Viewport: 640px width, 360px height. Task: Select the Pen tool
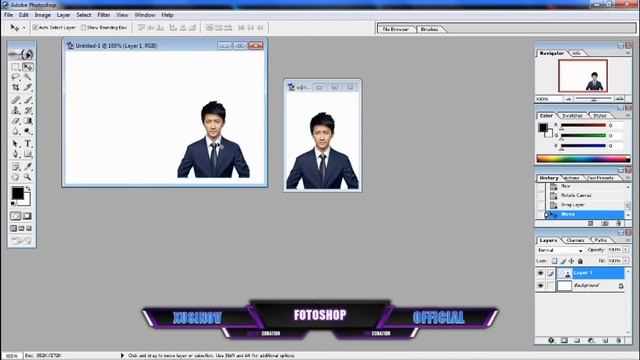[16, 154]
